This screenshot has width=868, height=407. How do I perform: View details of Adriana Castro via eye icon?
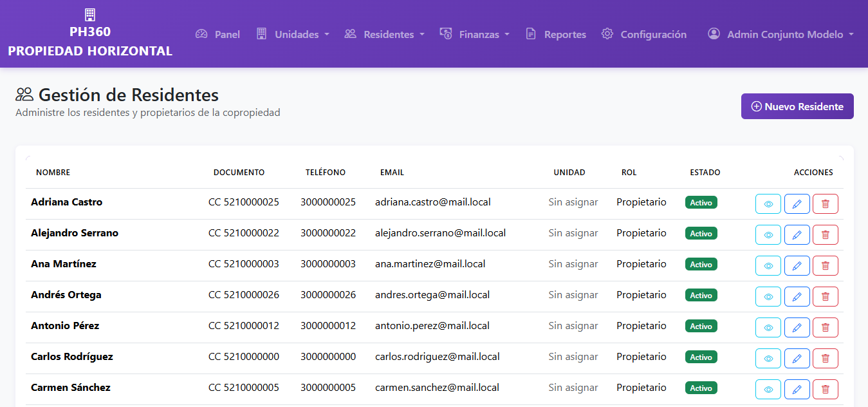pos(768,203)
